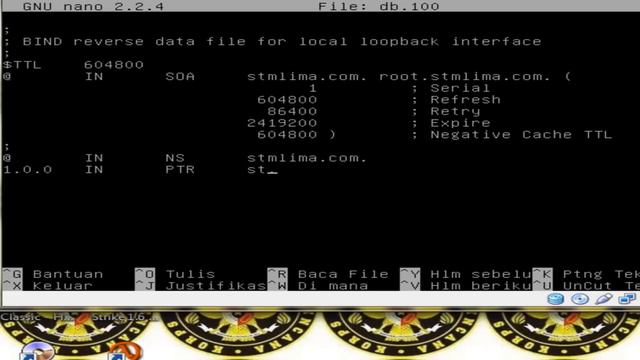Click the 604800 value before the closing parenthesis

coord(287,134)
